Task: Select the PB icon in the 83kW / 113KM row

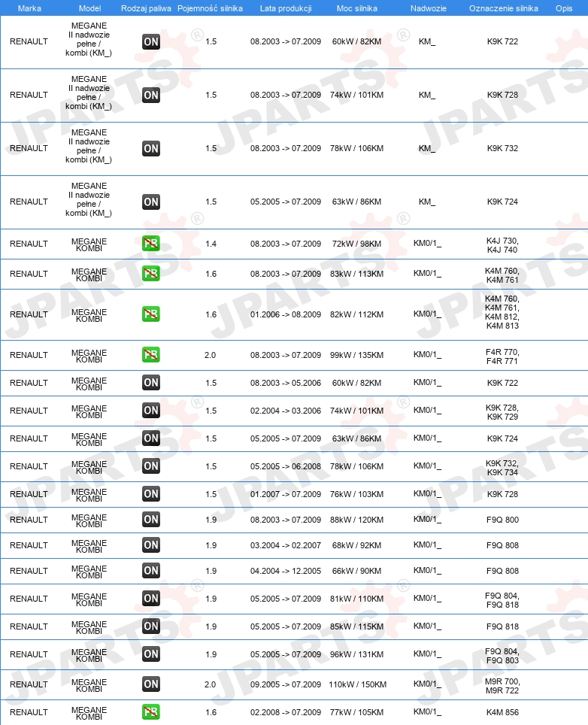Action: click(x=150, y=273)
